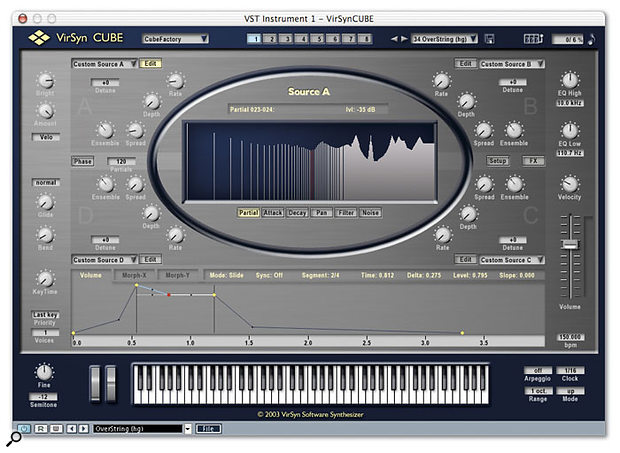
Task: Click the previous preset left arrow
Action: [x=394, y=39]
